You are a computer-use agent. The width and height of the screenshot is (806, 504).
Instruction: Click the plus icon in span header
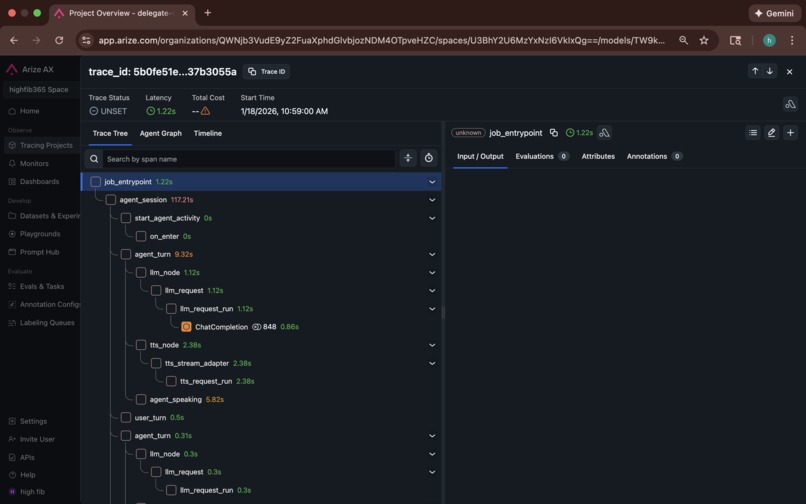coord(791,133)
